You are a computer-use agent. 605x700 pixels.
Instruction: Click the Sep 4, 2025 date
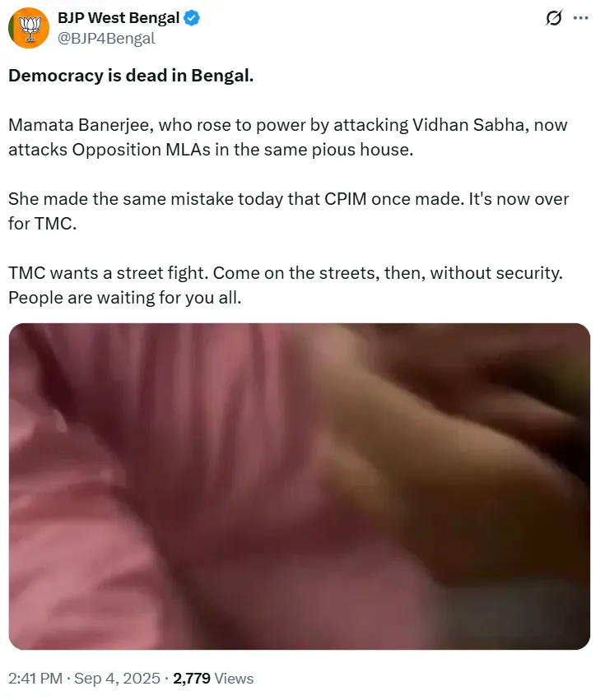tap(117, 678)
